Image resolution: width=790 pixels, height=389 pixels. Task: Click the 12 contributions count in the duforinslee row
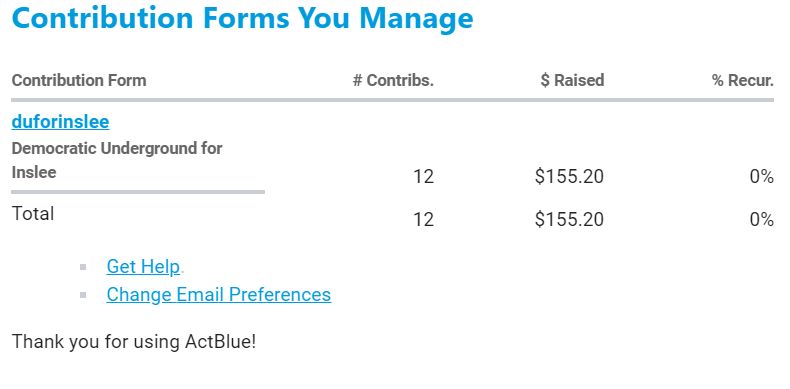(423, 177)
